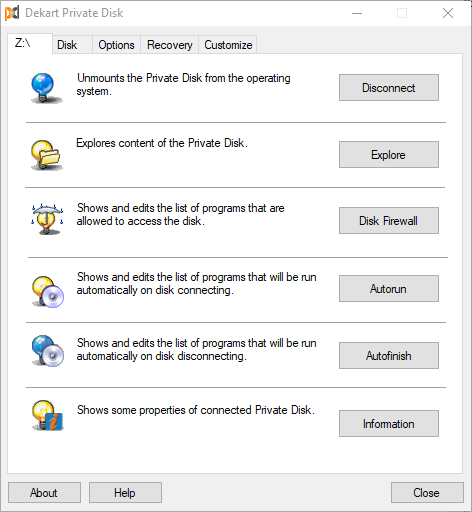Image resolution: width=472 pixels, height=512 pixels.
Task: Open the About dialog
Action: coord(44,493)
